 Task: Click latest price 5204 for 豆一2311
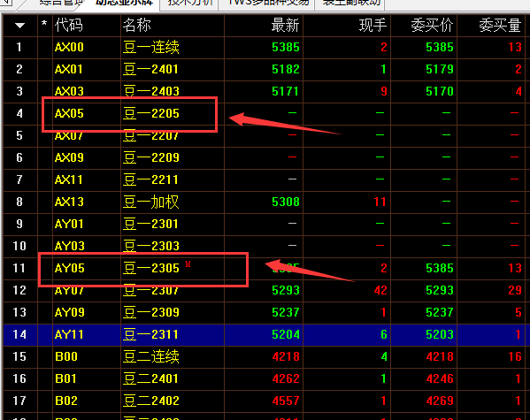coord(286,334)
